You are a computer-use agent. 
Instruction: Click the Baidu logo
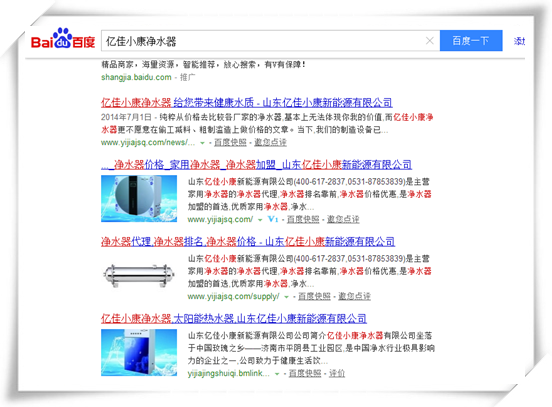pos(63,39)
